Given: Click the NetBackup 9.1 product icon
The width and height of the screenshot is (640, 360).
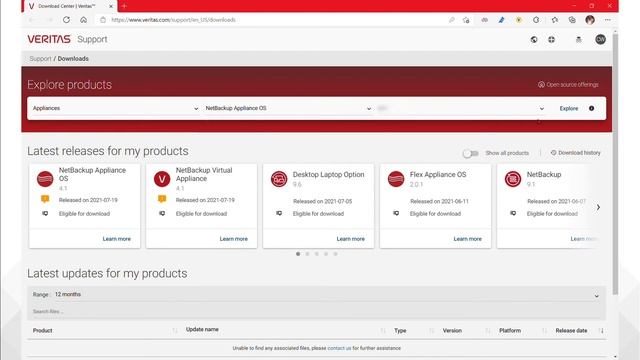Looking at the screenshot, I should click(513, 179).
